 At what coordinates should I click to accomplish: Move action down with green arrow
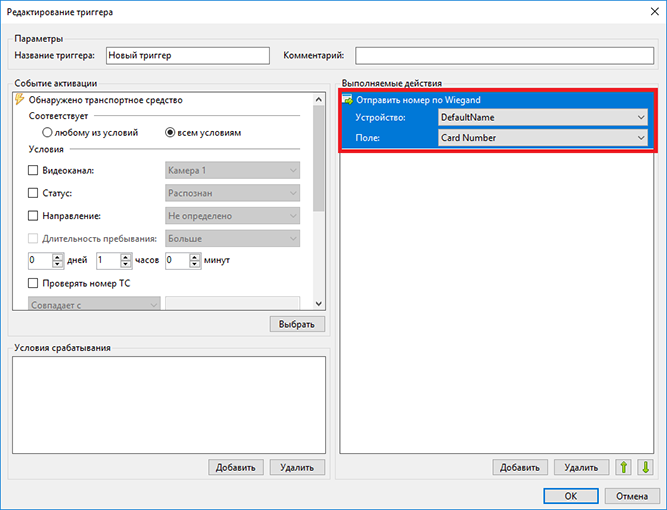[x=645, y=467]
